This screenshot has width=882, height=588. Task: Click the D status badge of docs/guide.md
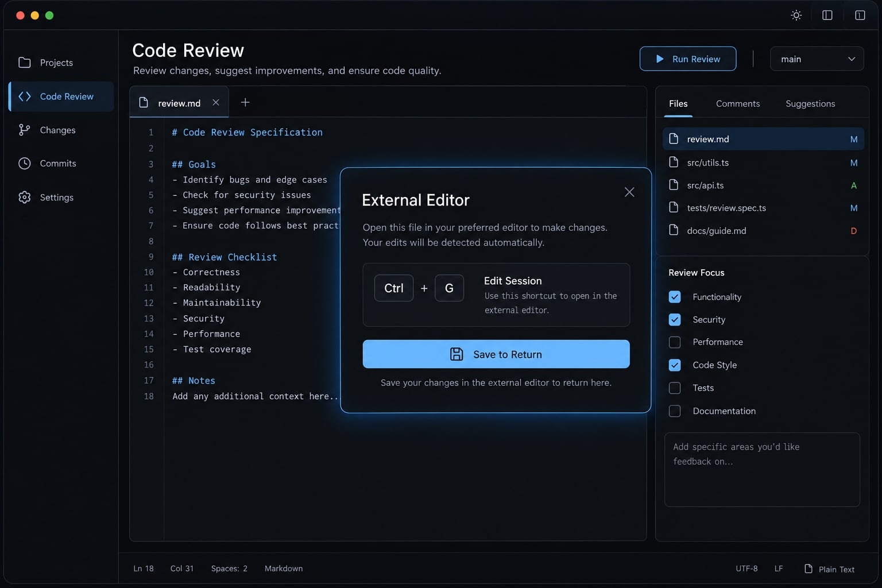pos(854,231)
